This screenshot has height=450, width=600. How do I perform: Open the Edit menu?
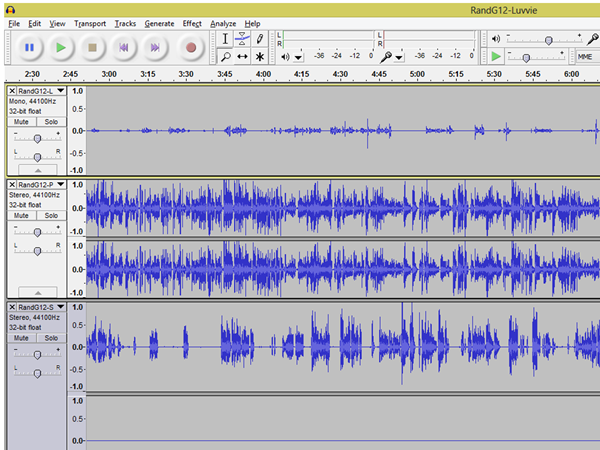click(34, 24)
